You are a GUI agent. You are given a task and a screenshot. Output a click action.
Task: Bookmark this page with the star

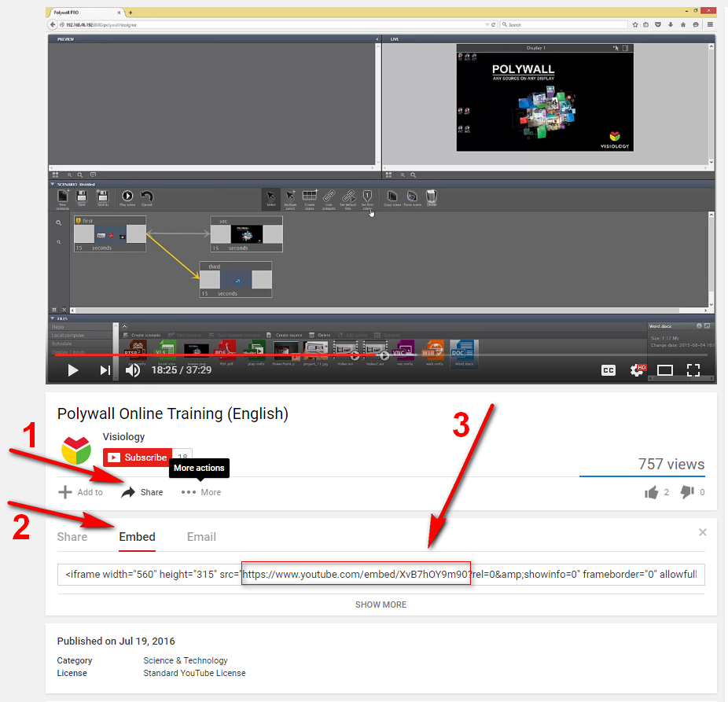635,24
